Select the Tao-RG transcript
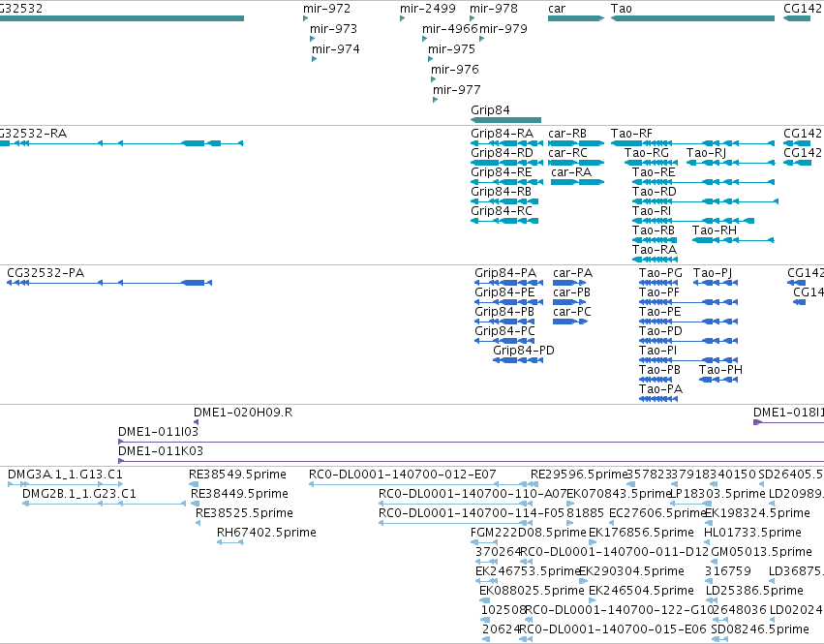The image size is (824, 644). (651, 163)
